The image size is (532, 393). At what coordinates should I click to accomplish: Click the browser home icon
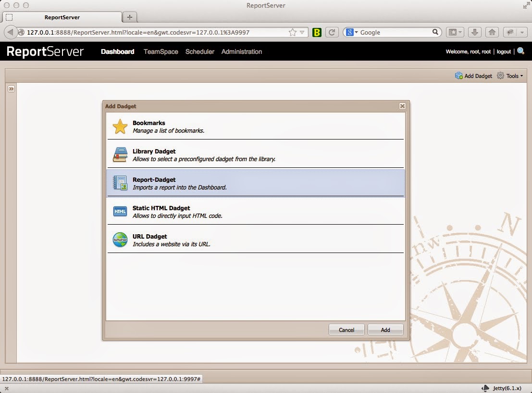(492, 32)
